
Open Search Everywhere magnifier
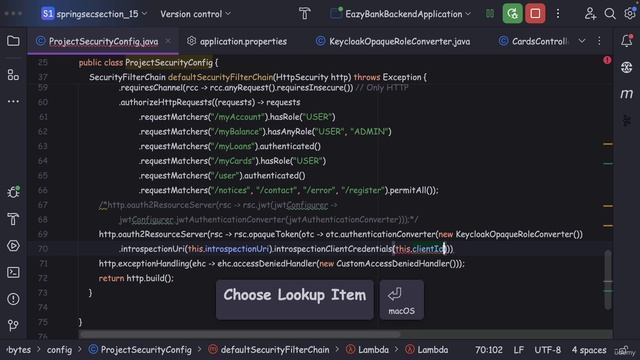click(x=610, y=14)
